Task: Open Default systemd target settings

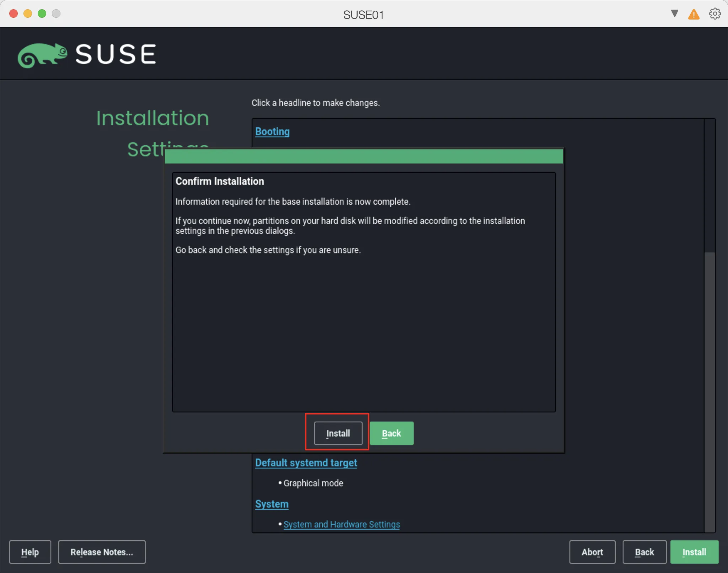Action: point(306,462)
